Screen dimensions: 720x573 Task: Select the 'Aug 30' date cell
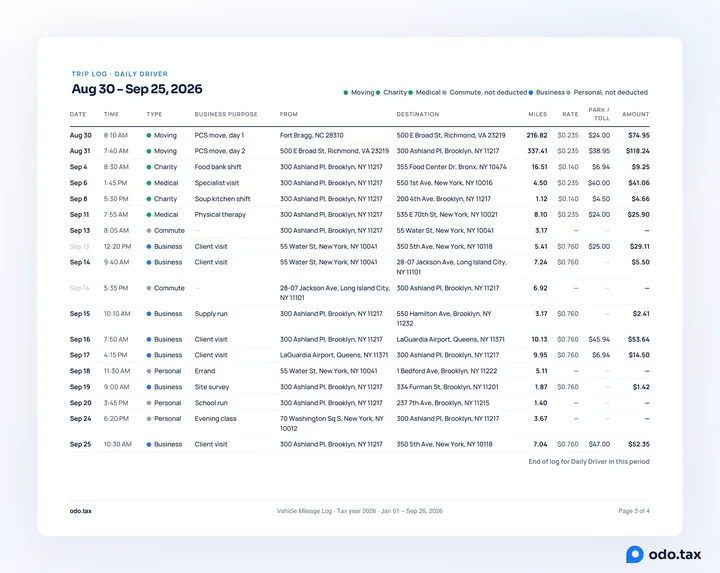pos(80,135)
